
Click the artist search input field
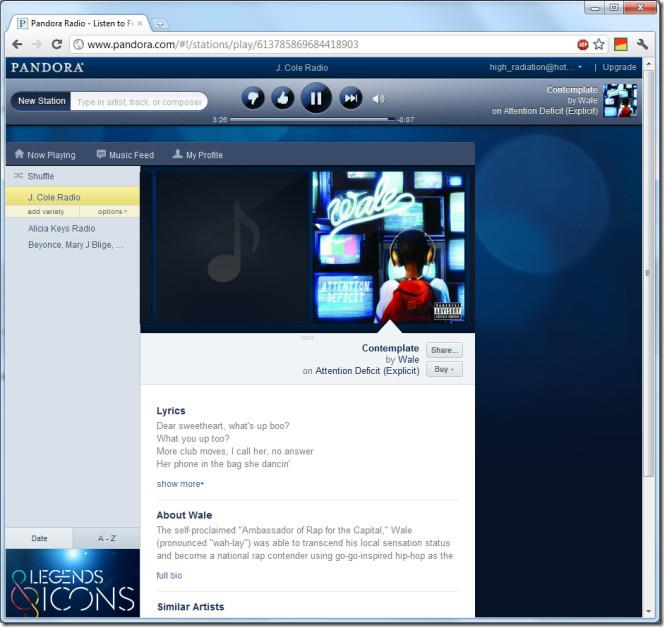coord(138,102)
